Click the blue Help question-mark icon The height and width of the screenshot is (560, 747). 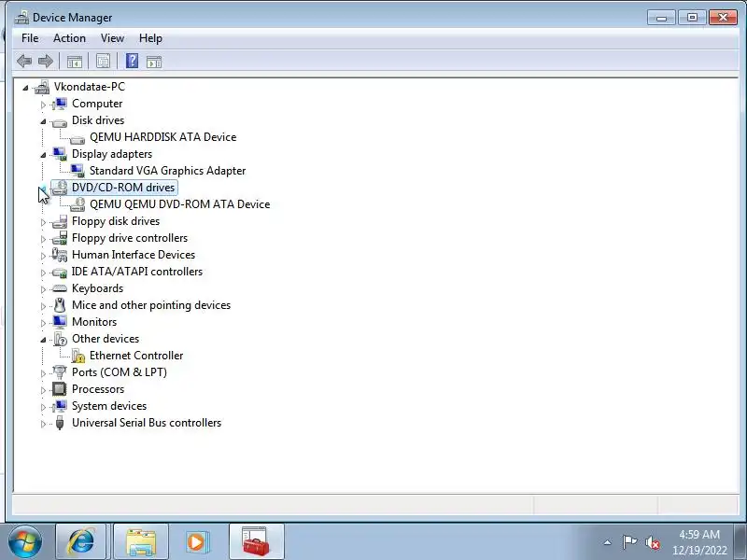click(132, 61)
